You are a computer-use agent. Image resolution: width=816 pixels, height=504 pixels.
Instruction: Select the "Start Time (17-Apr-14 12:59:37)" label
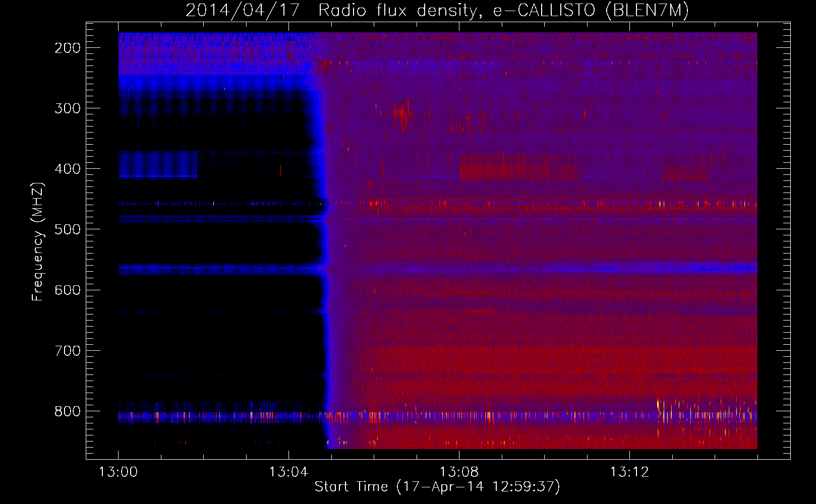point(437,487)
